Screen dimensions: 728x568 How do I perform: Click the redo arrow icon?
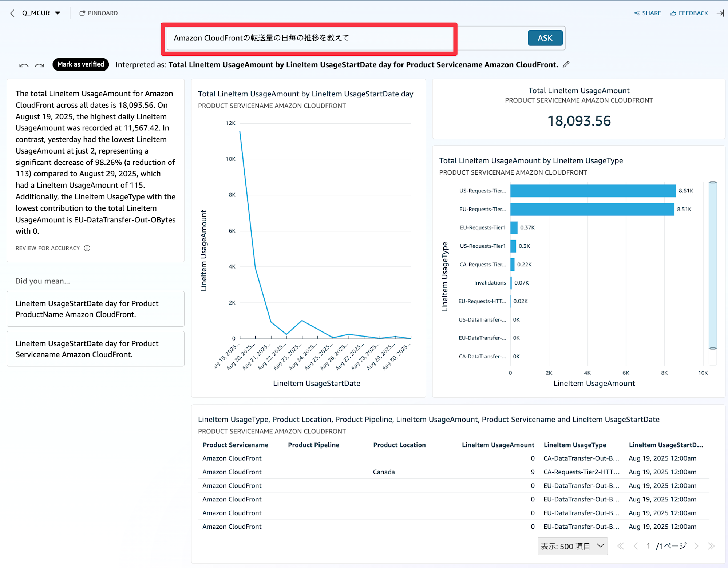coord(39,65)
